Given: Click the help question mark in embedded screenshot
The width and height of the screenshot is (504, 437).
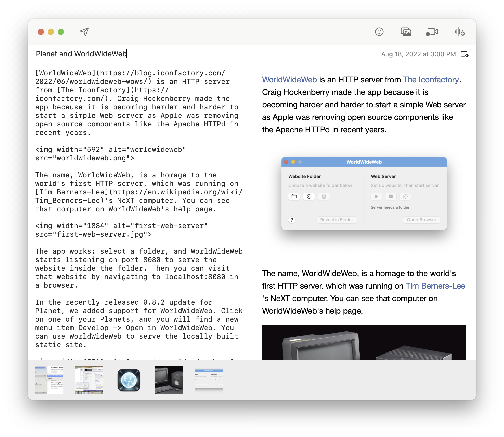Looking at the screenshot, I should click(x=292, y=220).
